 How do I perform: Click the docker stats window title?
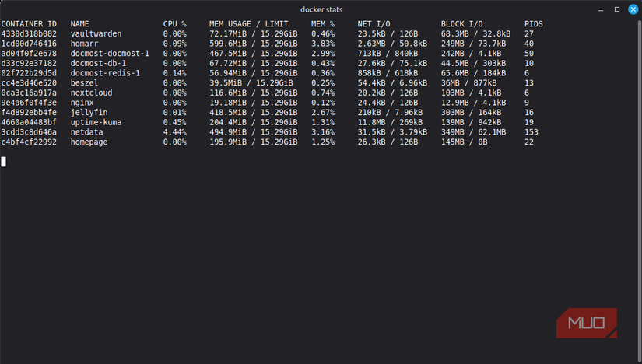(321, 9)
